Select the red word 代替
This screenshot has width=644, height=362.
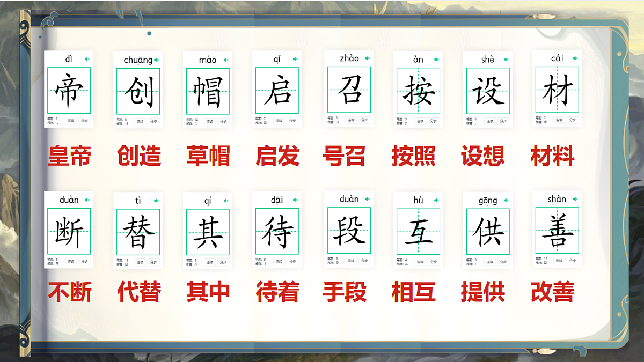pyautogui.click(x=139, y=292)
